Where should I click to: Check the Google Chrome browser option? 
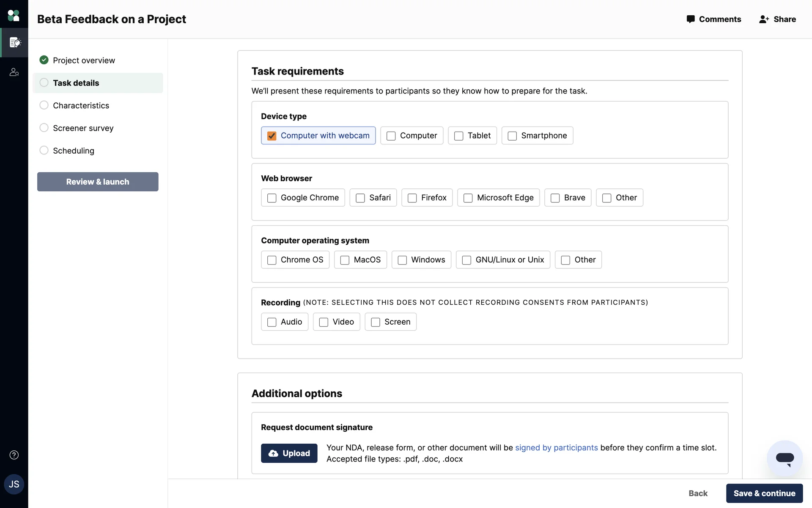[272, 198]
